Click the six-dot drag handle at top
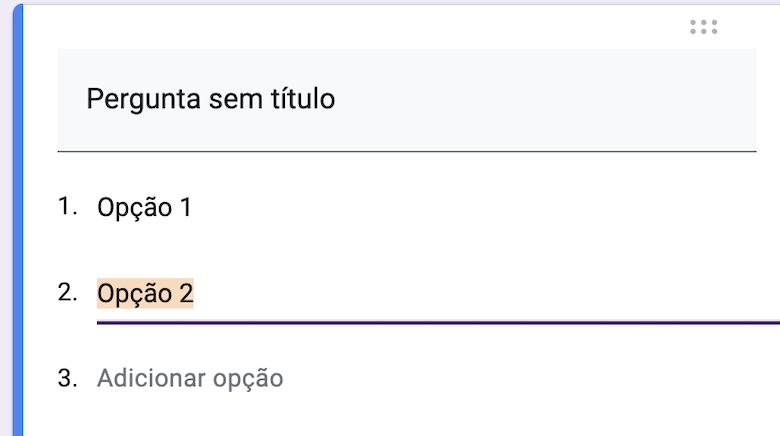Viewport: 780px width, 436px height. pyautogui.click(x=704, y=27)
